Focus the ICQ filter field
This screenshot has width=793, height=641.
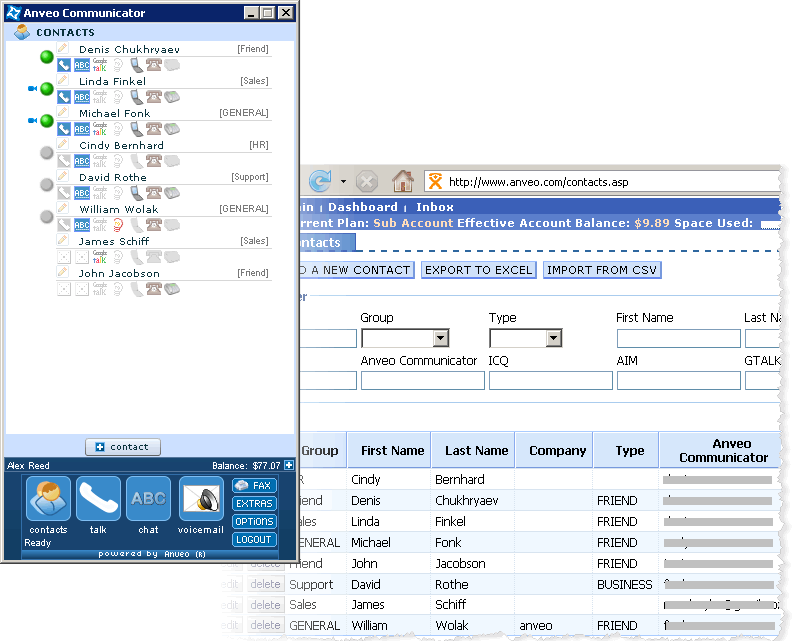click(550, 380)
